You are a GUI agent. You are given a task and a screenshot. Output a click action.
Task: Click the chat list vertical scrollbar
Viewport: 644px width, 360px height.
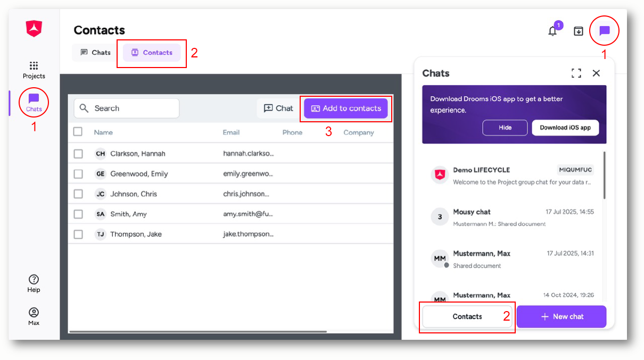tap(604, 175)
